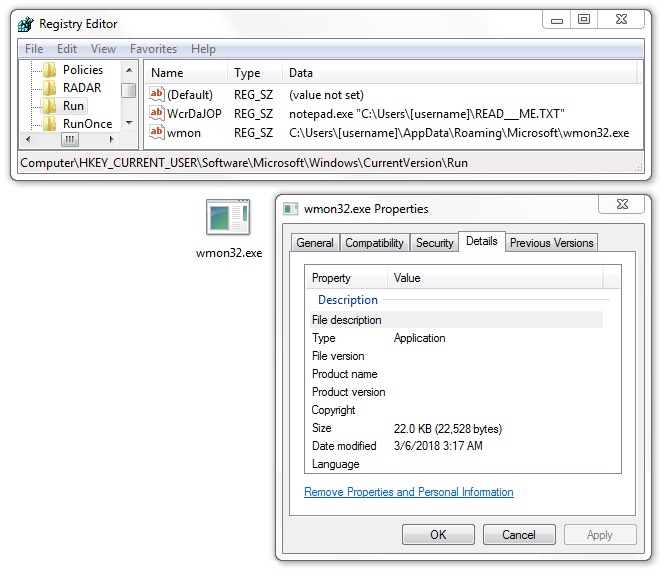
Task: Select the File description property row
Action: 456,320
